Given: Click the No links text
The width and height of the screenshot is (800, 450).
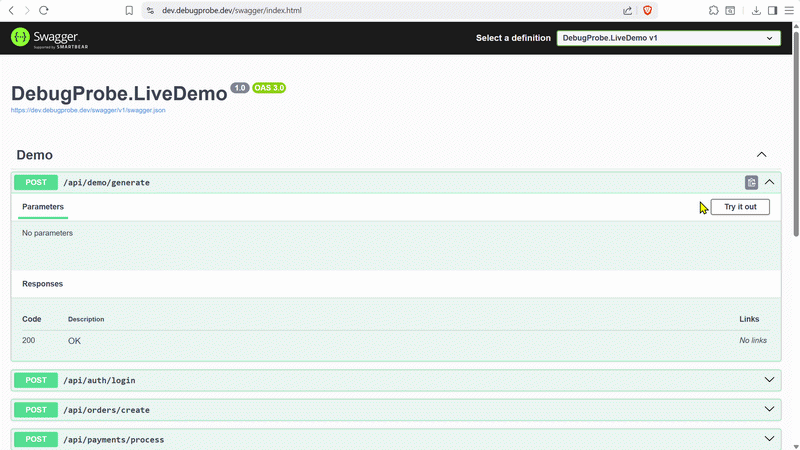Looking at the screenshot, I should tap(753, 340).
